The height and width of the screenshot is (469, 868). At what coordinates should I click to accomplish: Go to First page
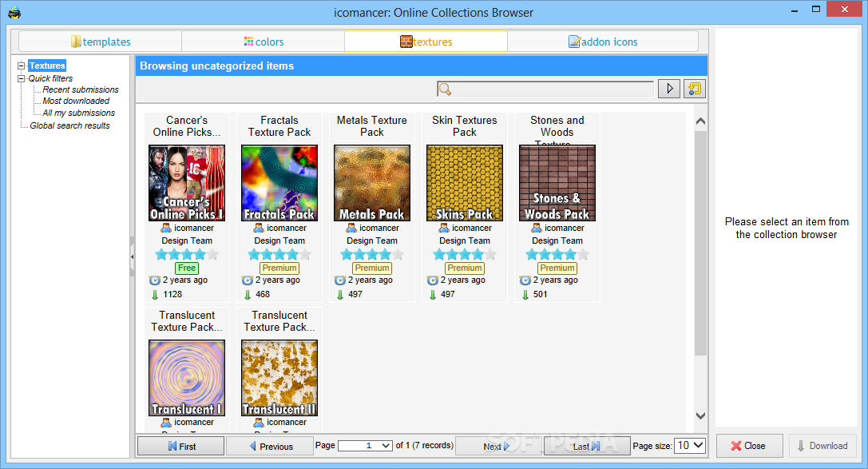point(181,446)
